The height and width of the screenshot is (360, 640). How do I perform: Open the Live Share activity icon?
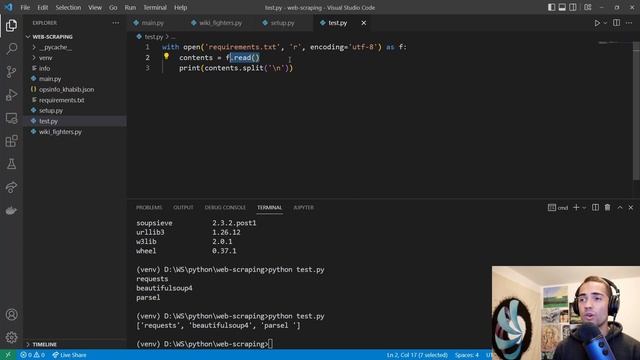pos(11,187)
